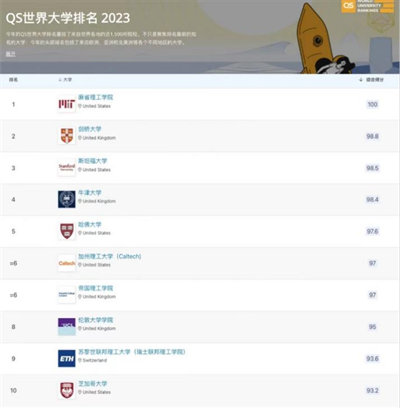Click the 芝加哥大学 link
Viewport: 400px width, 408px height.
(93, 384)
